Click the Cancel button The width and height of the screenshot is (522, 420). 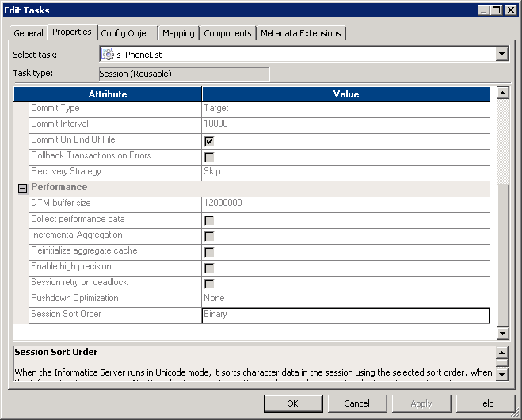click(x=356, y=403)
